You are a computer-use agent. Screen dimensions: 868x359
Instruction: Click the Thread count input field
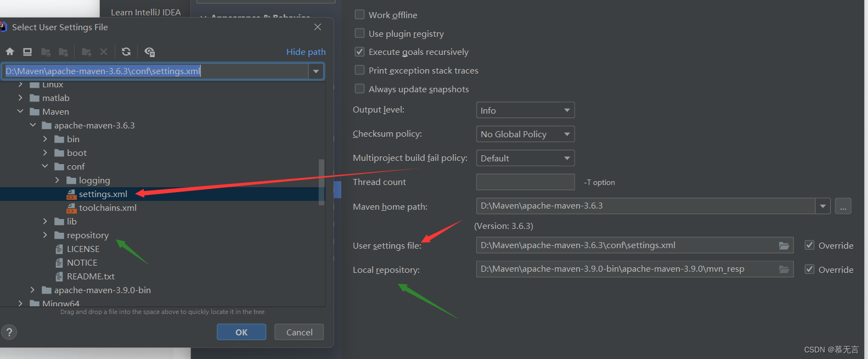tap(525, 182)
